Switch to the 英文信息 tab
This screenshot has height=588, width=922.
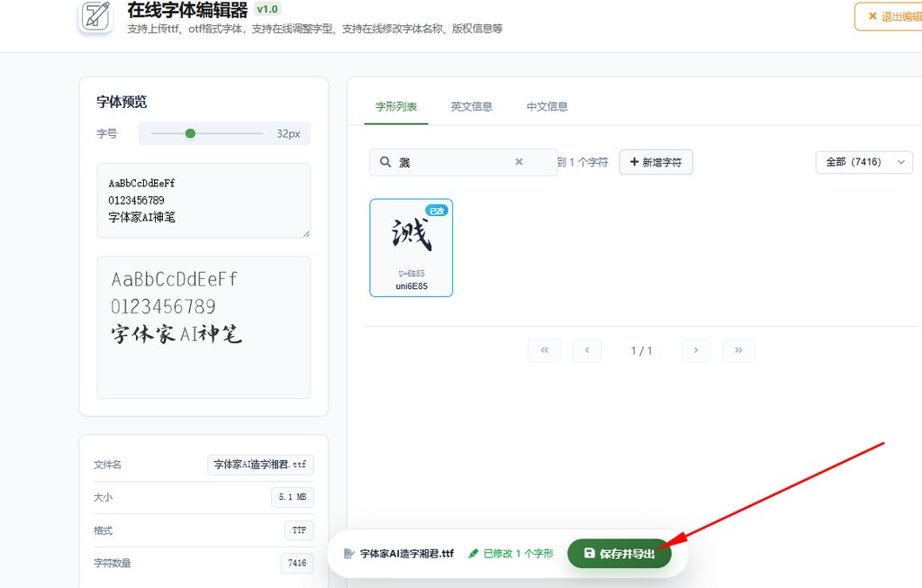click(x=472, y=106)
